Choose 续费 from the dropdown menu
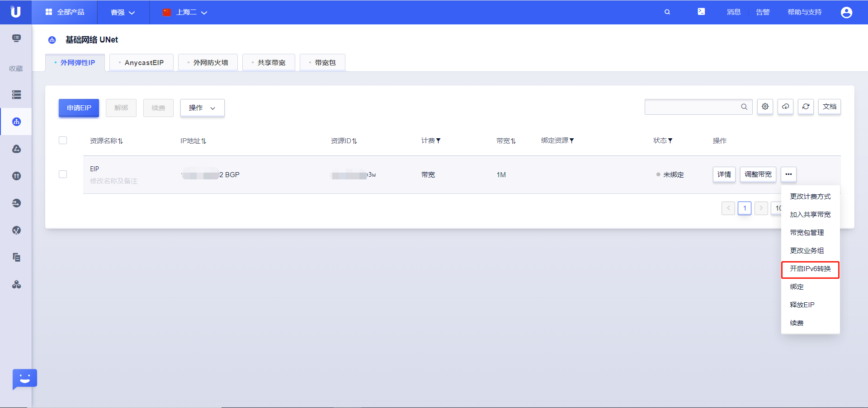 point(810,323)
